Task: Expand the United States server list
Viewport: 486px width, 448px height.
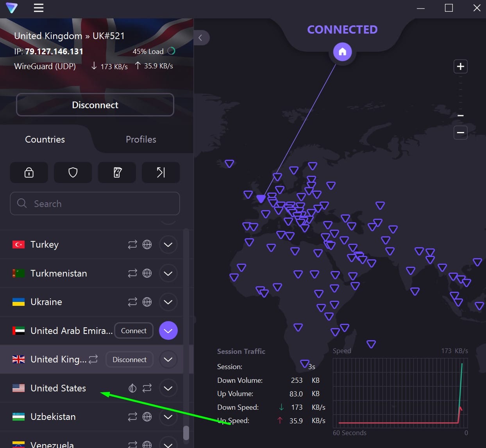Action: click(168, 388)
